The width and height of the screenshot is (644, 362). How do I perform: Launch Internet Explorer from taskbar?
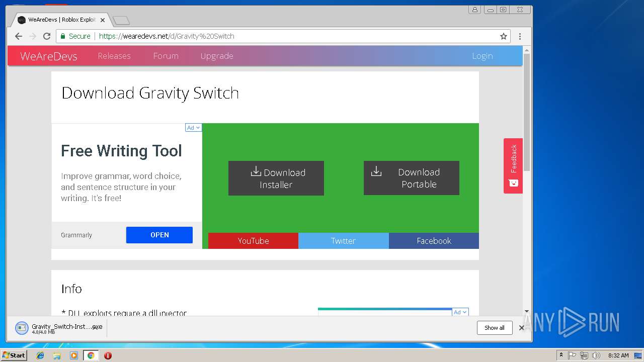click(40, 355)
